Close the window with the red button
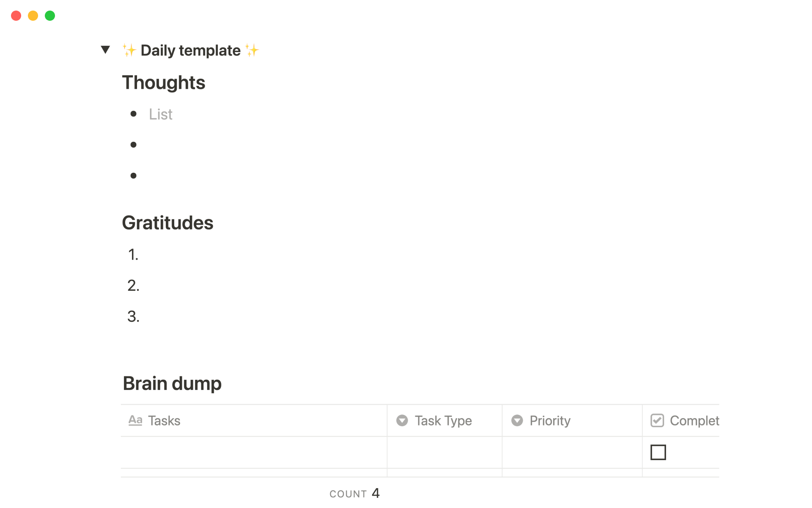 [x=16, y=16]
